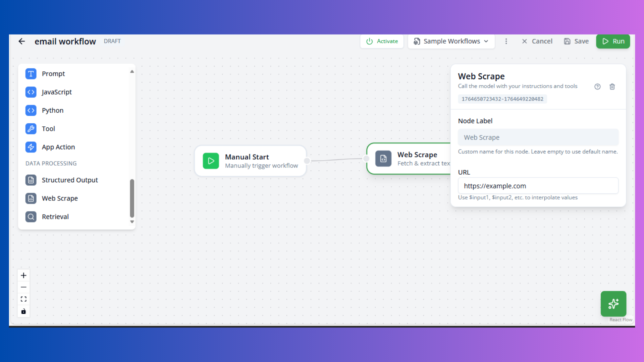This screenshot has height=362, width=644.
Task: Open the three-dot options menu
Action: (x=506, y=41)
